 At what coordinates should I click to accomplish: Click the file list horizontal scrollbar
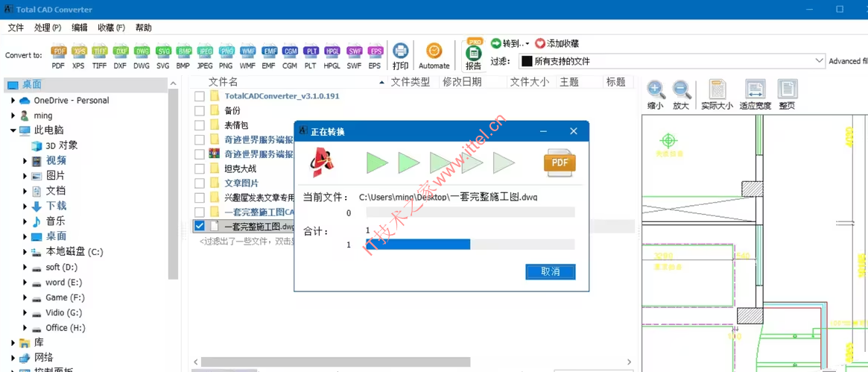[335, 362]
